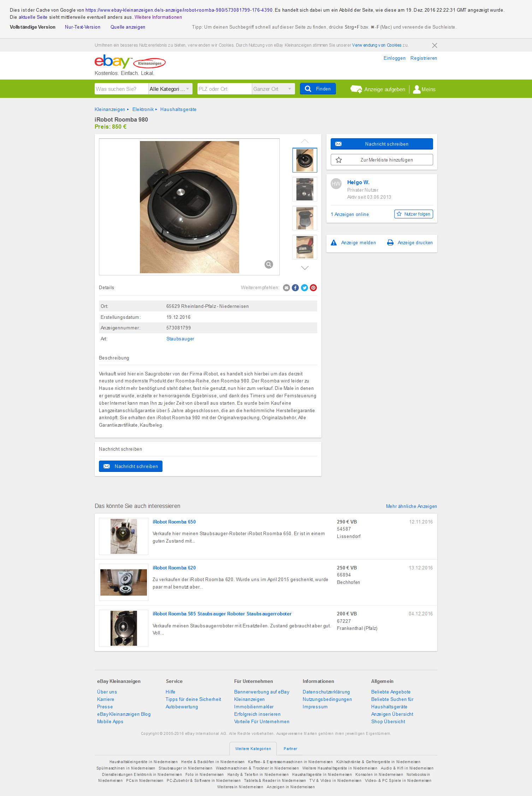The image size is (532, 796).
Task: Switch to the Partner tab
Action: coord(290,749)
